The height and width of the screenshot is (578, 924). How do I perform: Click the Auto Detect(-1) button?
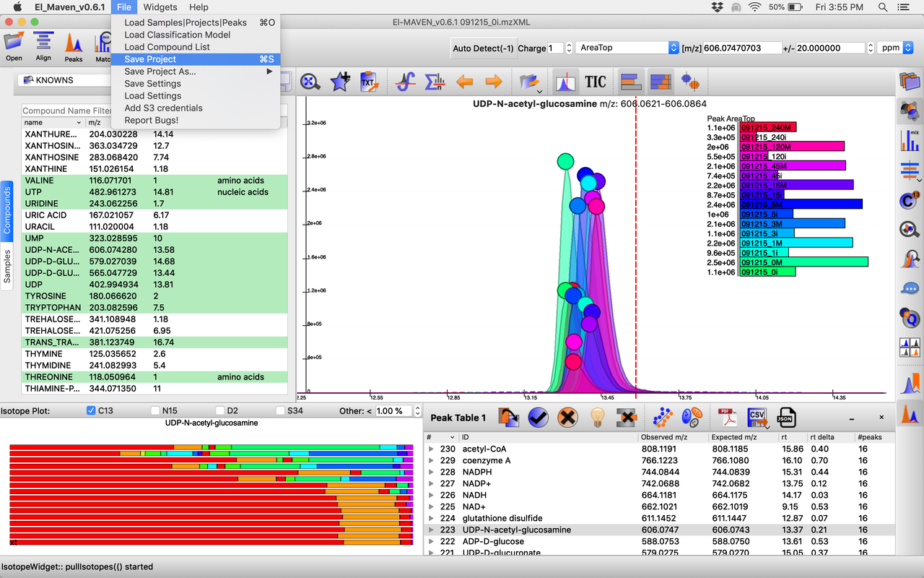(483, 48)
